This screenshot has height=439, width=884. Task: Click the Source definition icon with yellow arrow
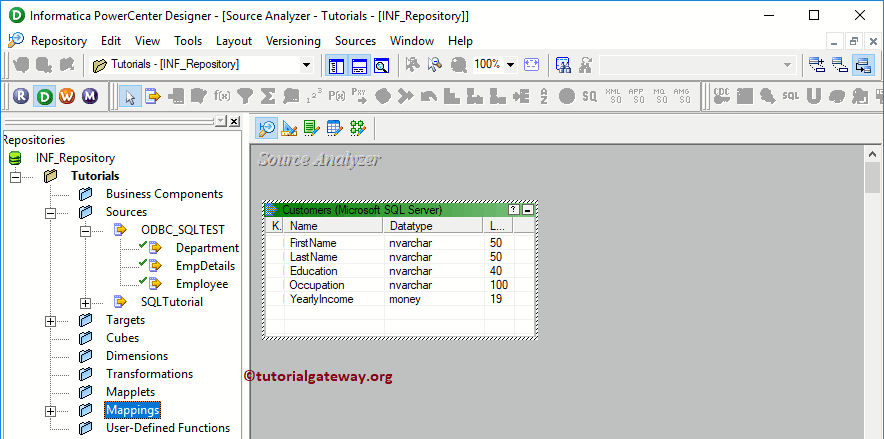pos(152,96)
